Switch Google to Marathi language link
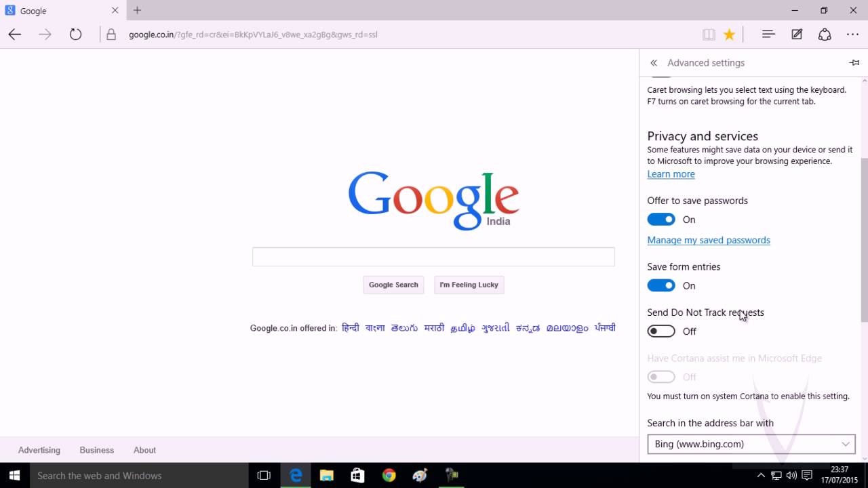 point(434,328)
